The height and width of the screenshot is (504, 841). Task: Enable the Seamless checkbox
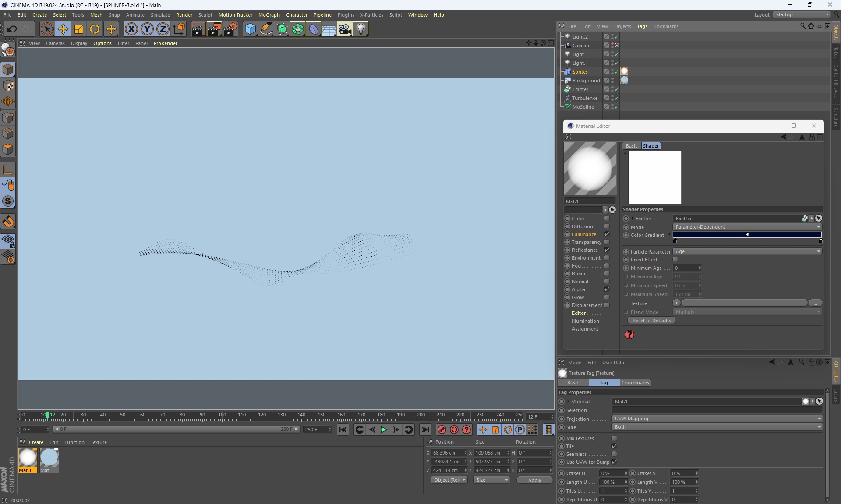[614, 454]
